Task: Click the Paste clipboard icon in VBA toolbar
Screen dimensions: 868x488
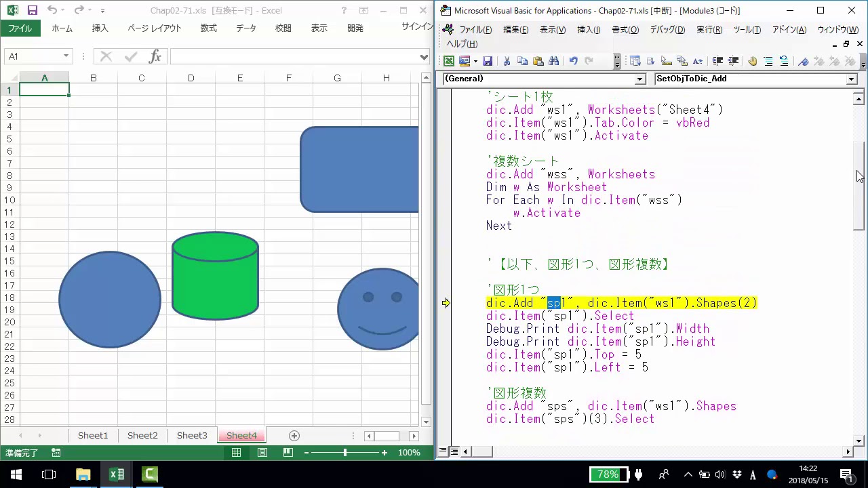Action: [x=538, y=61]
